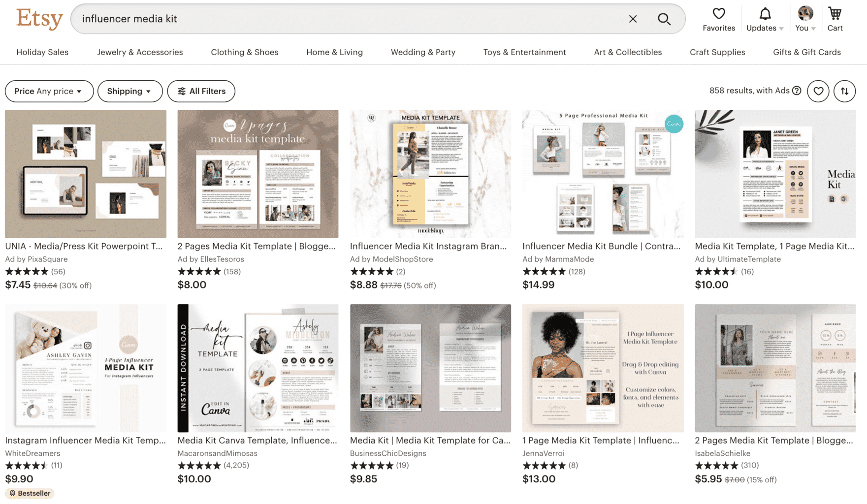Open the Price filter dropdown
Screen dimensions: 867x504
49,91
